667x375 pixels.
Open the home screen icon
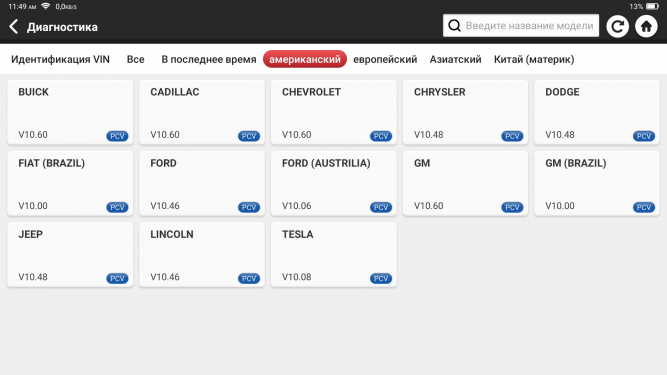coord(646,26)
